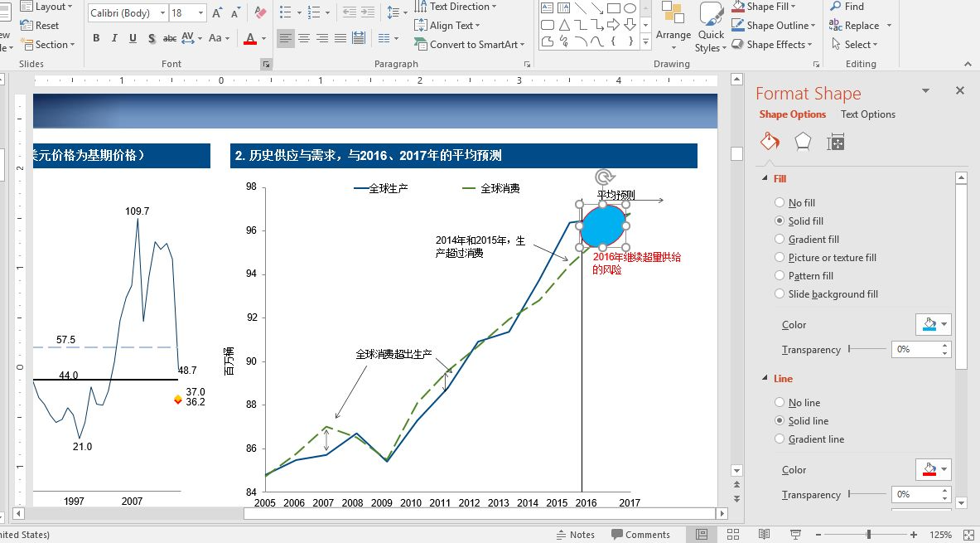The image size is (980, 543).
Task: Open Text Direction dropdown
Action: (455, 7)
